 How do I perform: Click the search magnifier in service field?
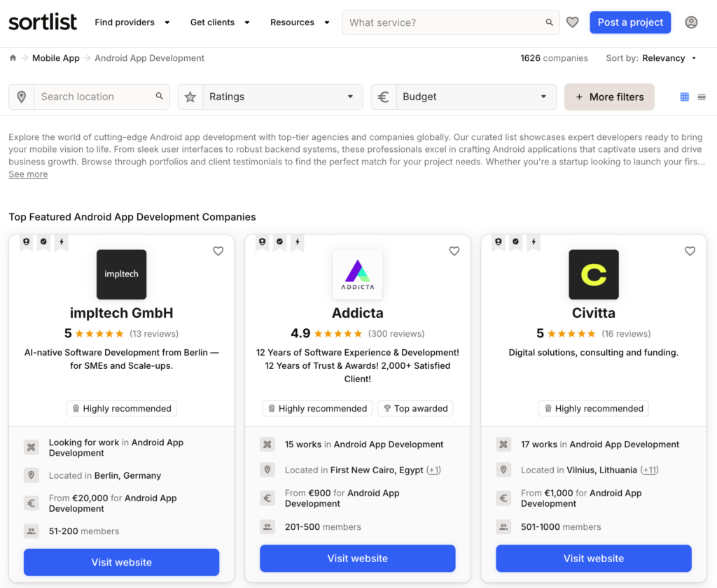tap(549, 22)
